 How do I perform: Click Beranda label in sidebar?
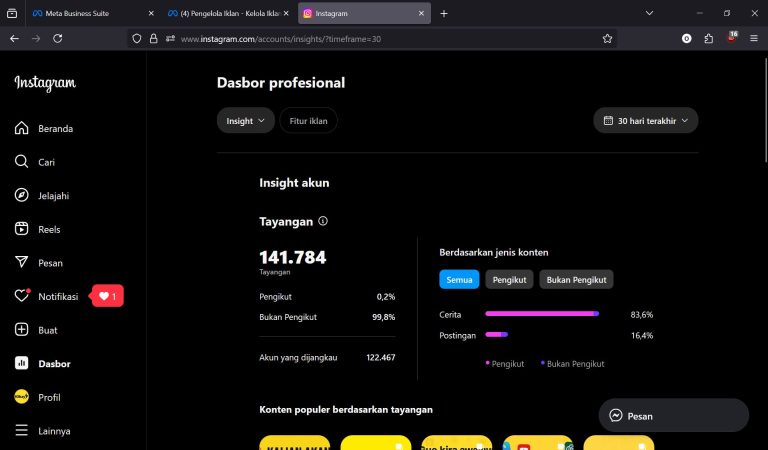[x=55, y=128]
